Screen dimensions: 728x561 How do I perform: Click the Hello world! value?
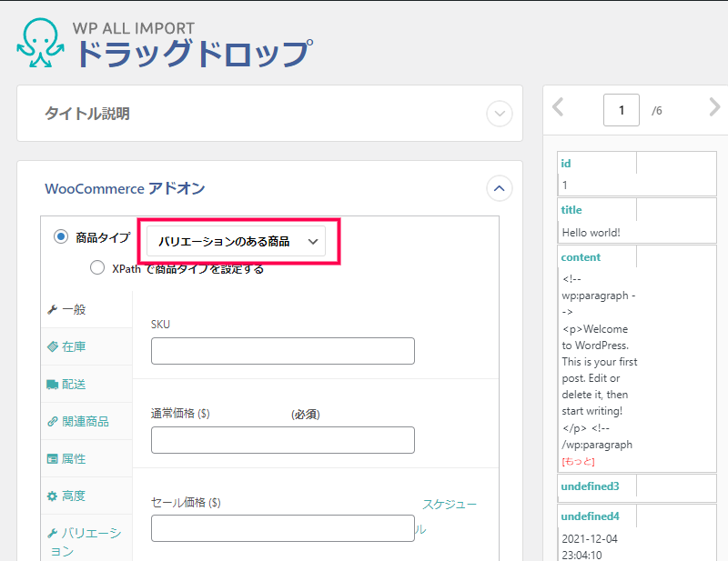(x=591, y=233)
